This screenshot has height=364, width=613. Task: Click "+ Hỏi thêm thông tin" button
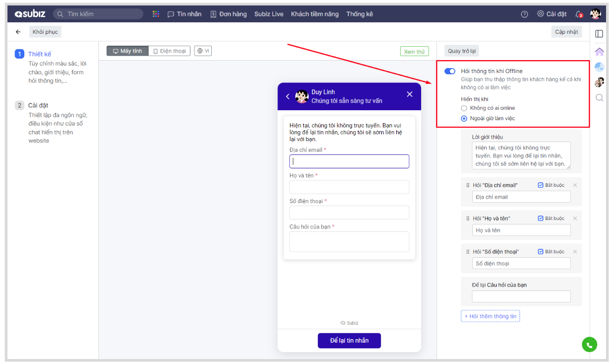(x=490, y=316)
